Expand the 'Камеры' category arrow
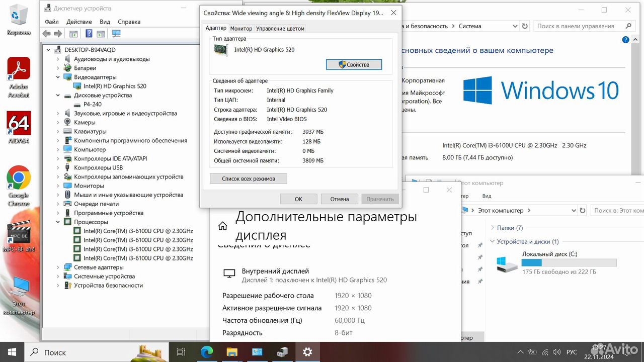The width and height of the screenshot is (644, 362). point(58,122)
